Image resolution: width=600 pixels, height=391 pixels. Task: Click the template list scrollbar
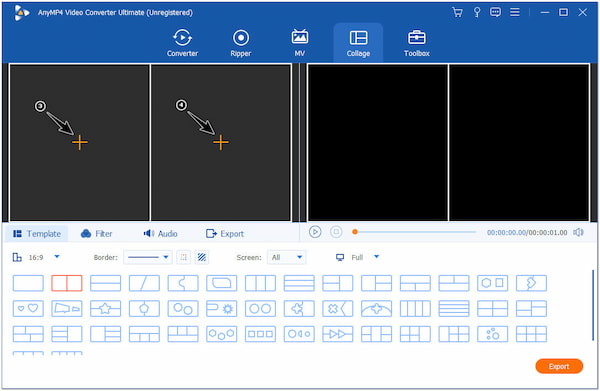coord(593,304)
